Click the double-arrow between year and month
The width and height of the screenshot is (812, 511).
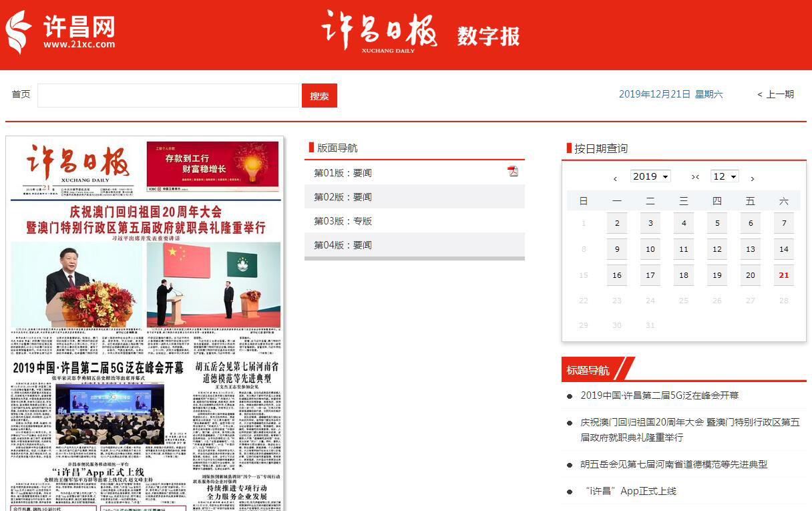coord(695,177)
